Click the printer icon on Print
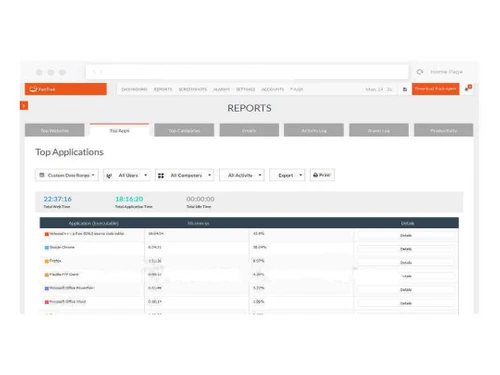The image size is (500, 375). (315, 175)
